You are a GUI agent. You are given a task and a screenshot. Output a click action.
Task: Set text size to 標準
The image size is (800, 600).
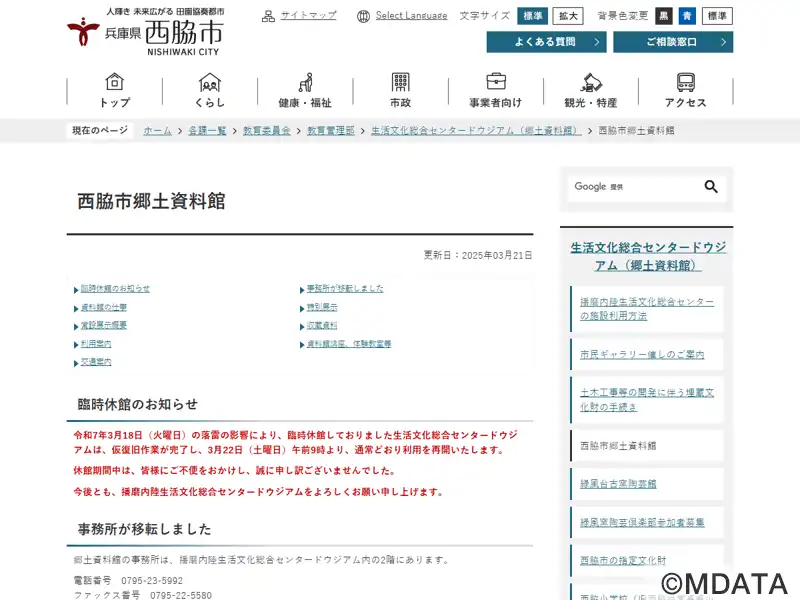533,16
